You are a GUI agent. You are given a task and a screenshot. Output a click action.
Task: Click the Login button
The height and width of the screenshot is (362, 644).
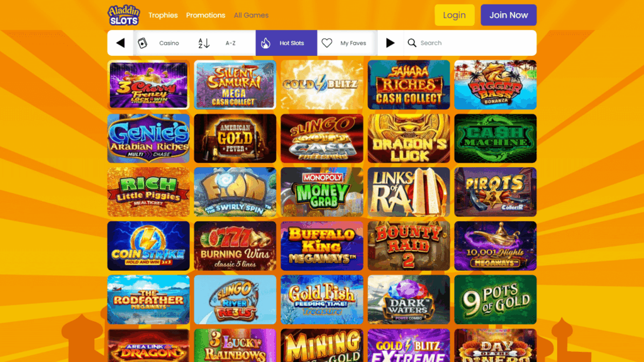coord(454,15)
